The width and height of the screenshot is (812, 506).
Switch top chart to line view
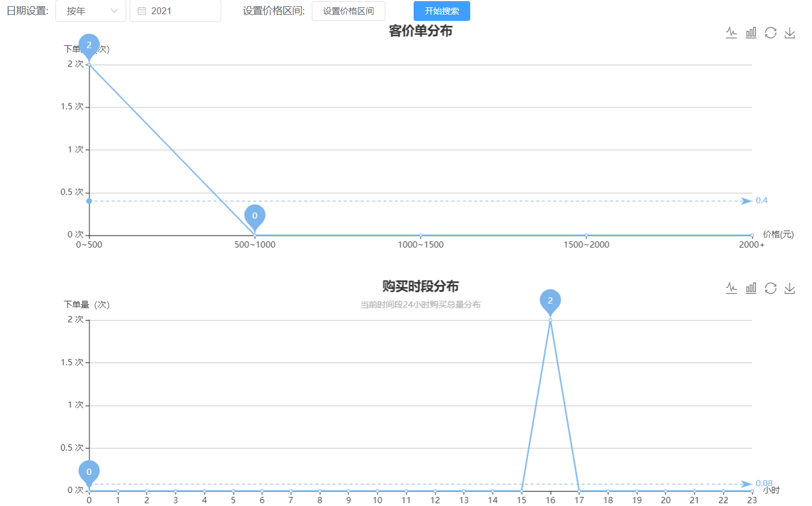click(x=731, y=33)
